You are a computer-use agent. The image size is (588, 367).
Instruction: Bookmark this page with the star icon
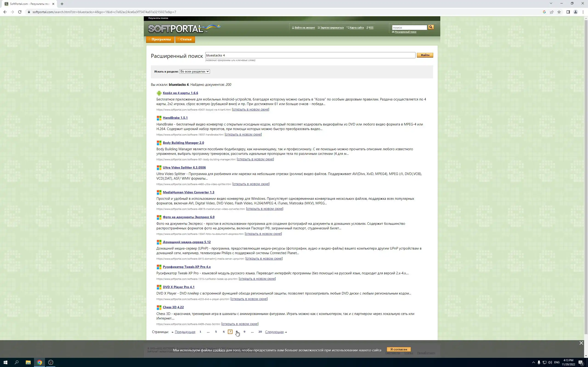[x=559, y=12]
